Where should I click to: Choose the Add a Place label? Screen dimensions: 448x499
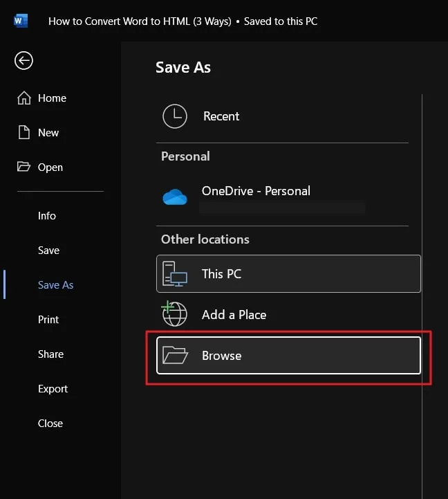click(x=234, y=315)
